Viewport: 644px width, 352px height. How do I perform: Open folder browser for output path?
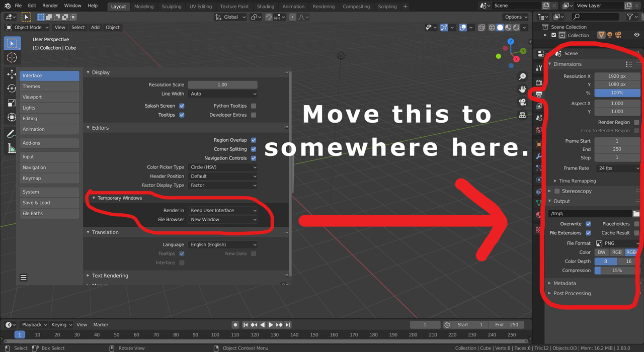point(636,214)
